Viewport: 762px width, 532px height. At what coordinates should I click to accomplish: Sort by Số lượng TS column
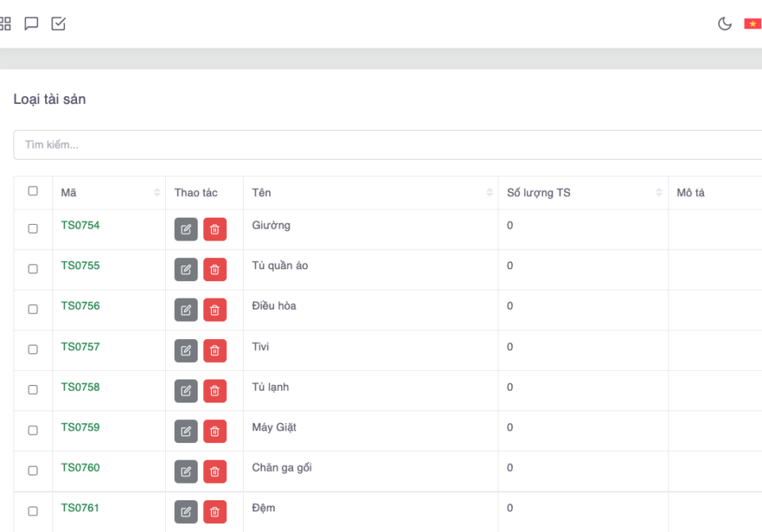tap(658, 193)
